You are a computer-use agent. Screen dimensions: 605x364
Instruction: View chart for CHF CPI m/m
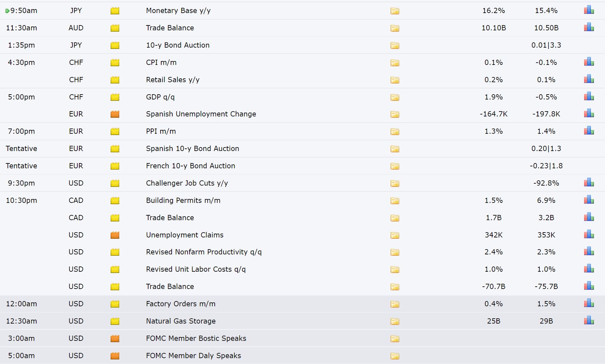[x=589, y=62]
